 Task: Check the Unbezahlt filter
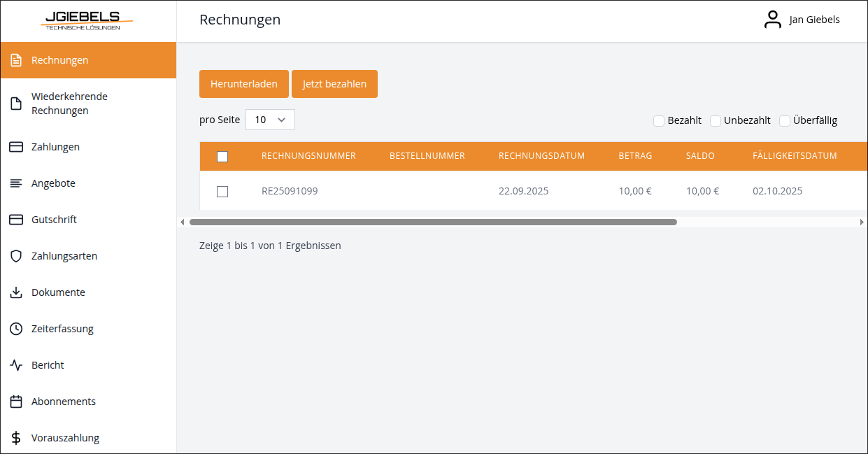click(x=716, y=120)
